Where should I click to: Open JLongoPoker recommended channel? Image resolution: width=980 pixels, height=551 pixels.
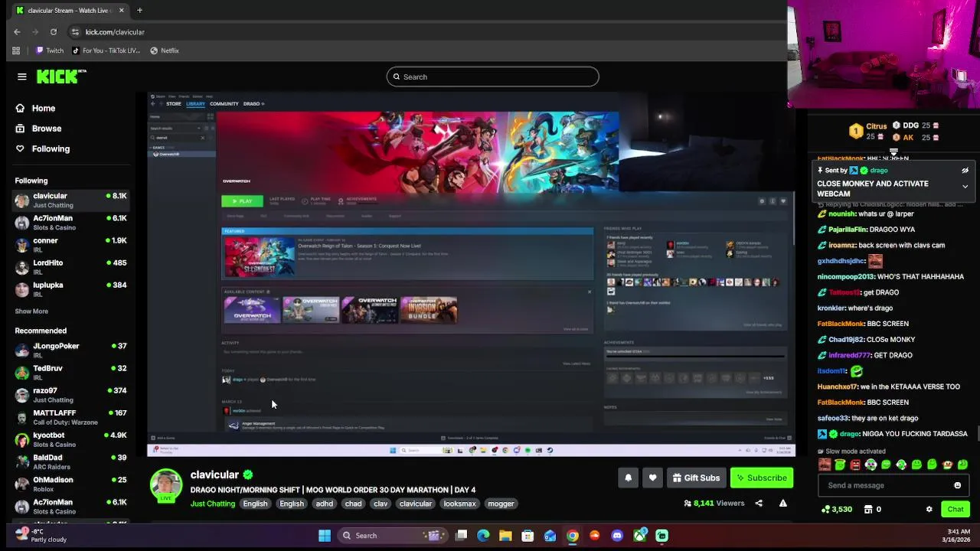pos(70,350)
